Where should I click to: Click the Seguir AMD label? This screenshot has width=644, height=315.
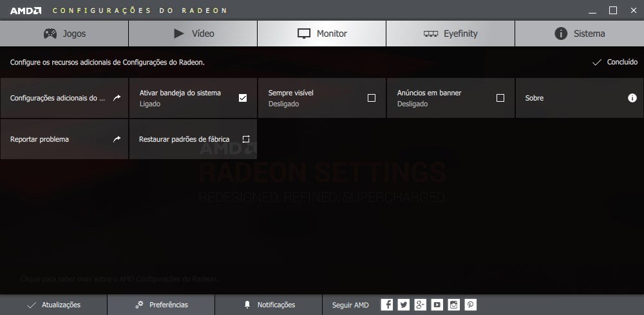(350, 305)
